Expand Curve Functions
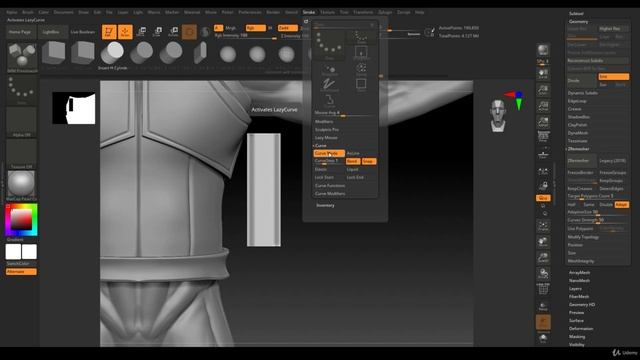 330,186
